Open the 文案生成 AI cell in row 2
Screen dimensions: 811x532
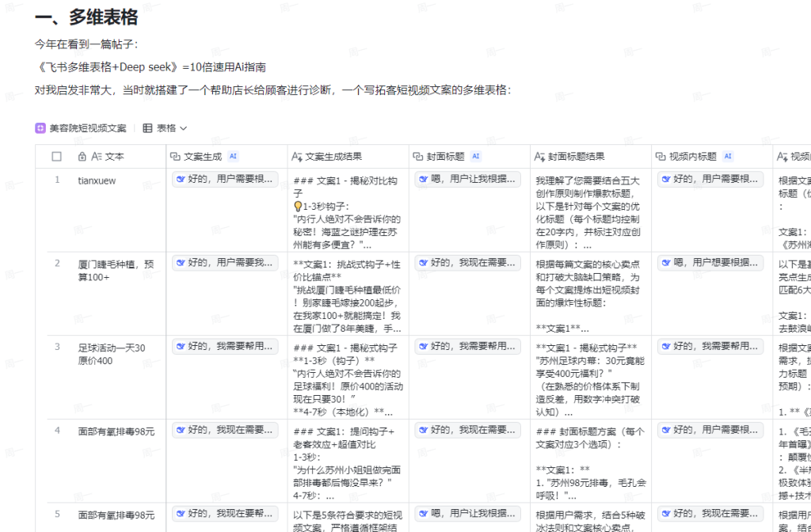[x=225, y=262]
